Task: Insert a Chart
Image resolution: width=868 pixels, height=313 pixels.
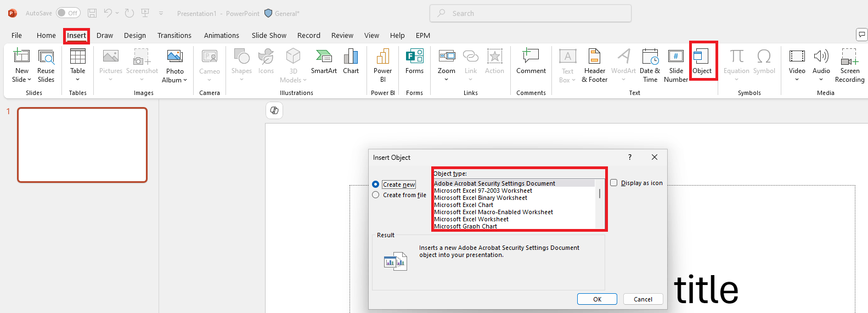Action: click(351, 62)
